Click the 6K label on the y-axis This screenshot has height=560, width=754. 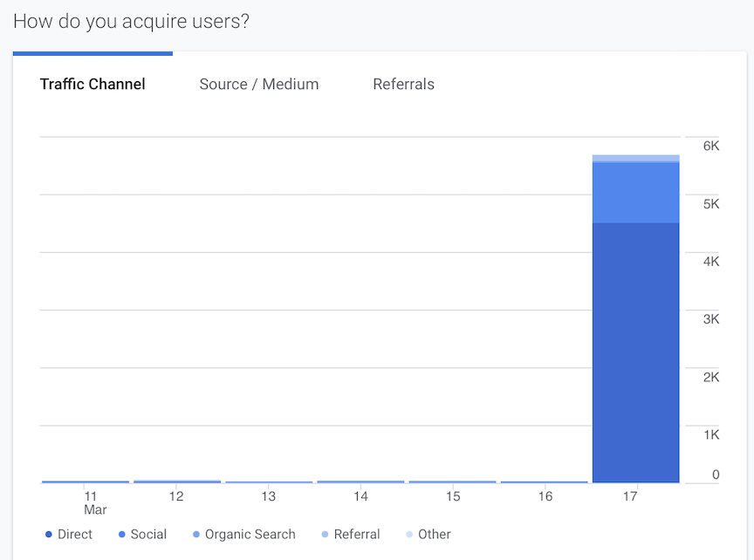click(711, 147)
